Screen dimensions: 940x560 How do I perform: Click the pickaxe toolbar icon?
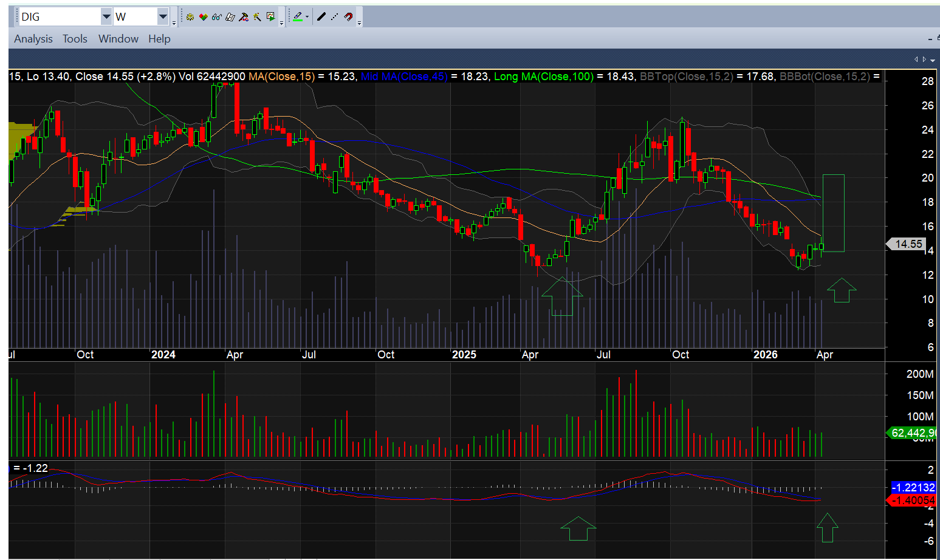[257, 17]
